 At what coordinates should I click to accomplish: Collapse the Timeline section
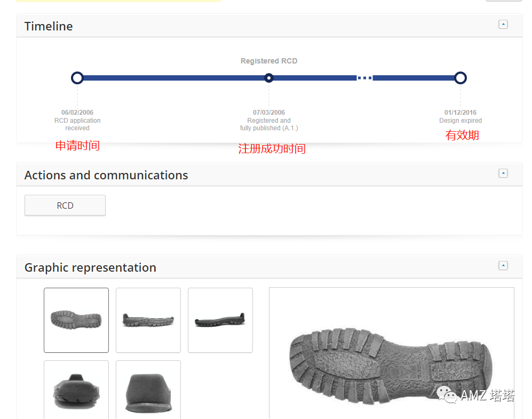(503, 25)
